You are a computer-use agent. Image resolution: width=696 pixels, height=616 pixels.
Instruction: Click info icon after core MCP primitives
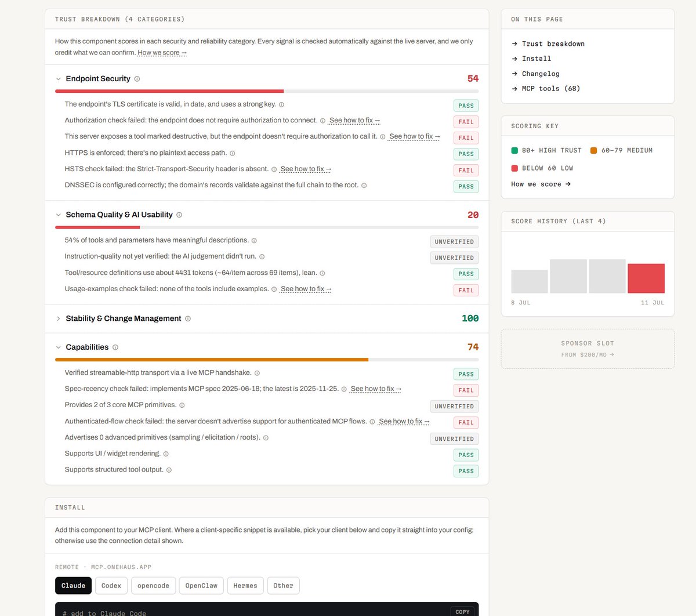(182, 405)
